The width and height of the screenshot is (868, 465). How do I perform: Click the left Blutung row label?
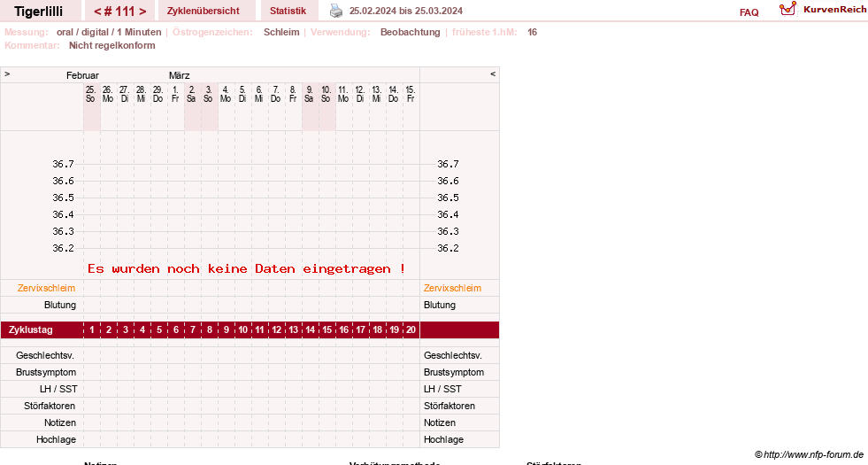pyautogui.click(x=60, y=305)
